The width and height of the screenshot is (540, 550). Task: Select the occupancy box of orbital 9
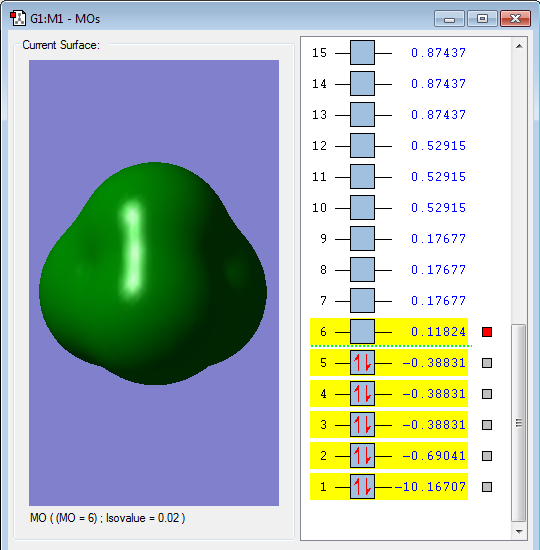coord(362,239)
